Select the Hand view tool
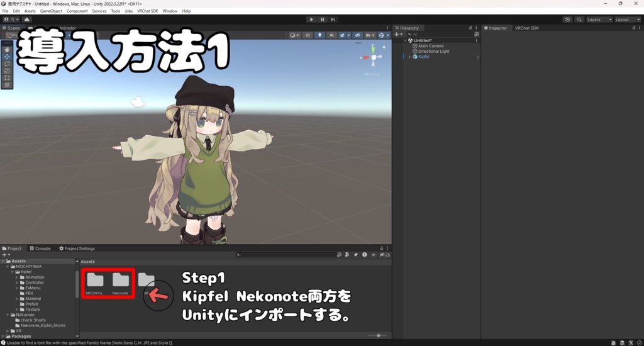This screenshot has width=644, height=346. [x=7, y=49]
